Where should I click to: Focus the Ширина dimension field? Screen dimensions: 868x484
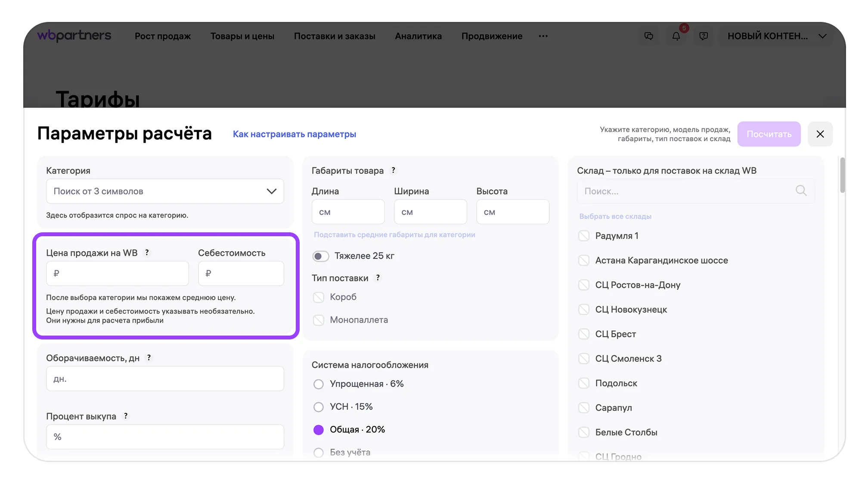431,212
